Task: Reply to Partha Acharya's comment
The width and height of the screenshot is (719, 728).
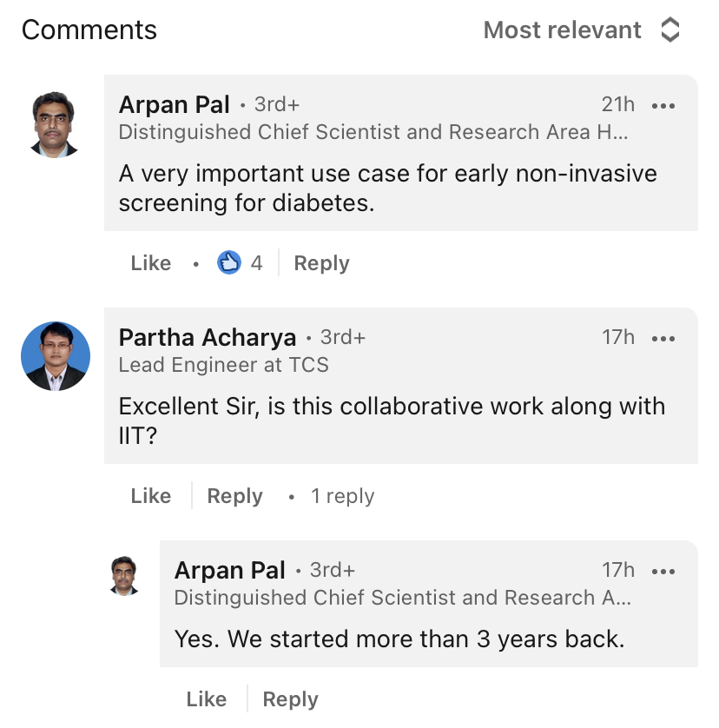Action: coord(234,496)
